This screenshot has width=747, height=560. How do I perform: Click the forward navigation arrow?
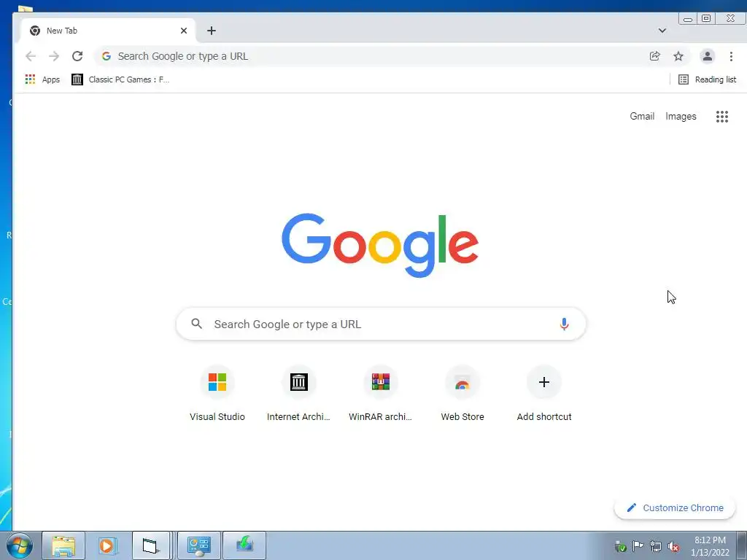[x=54, y=56]
